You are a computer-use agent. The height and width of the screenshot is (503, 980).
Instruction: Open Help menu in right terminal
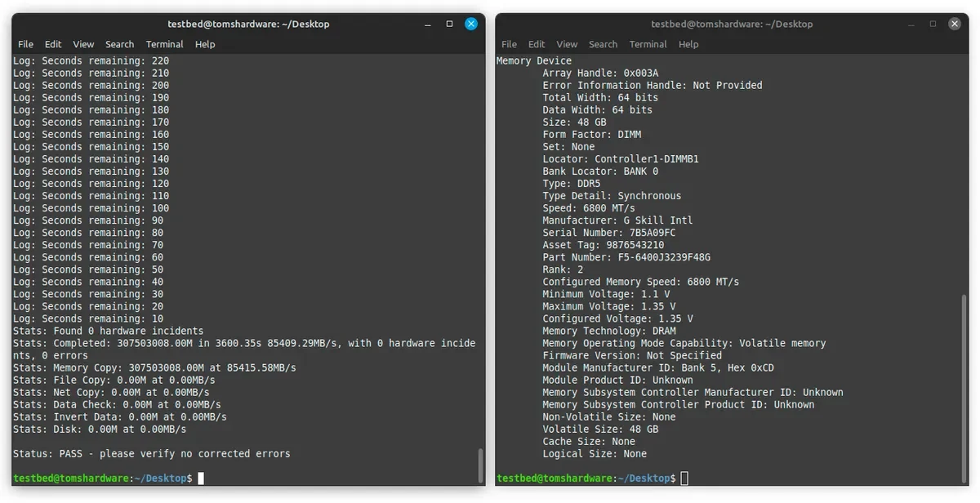coord(688,44)
